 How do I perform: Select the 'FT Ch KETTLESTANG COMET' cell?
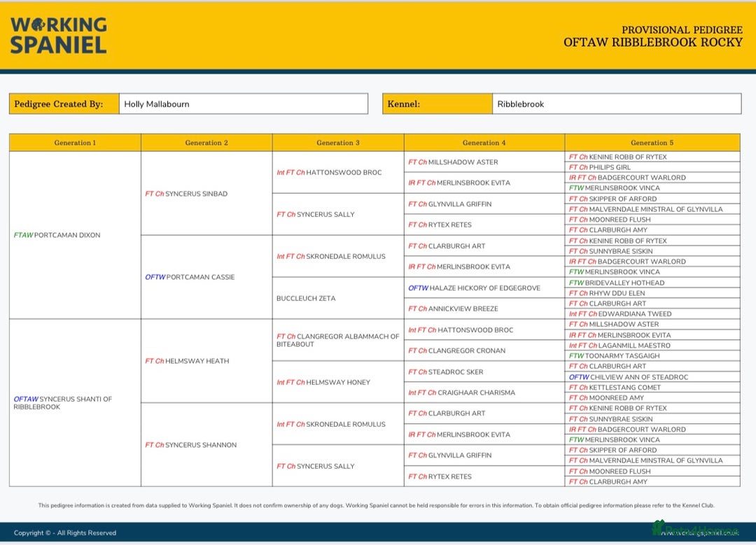pyautogui.click(x=652, y=387)
